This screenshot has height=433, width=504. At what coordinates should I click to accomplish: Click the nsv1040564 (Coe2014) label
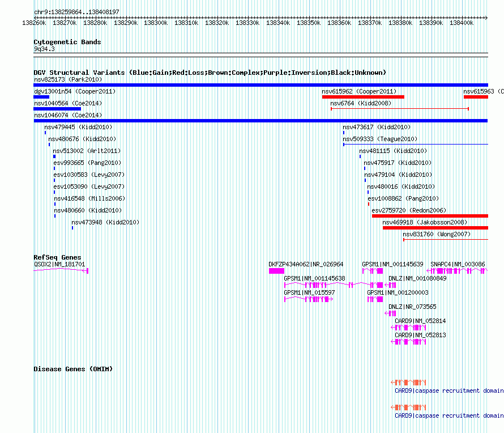click(x=68, y=103)
